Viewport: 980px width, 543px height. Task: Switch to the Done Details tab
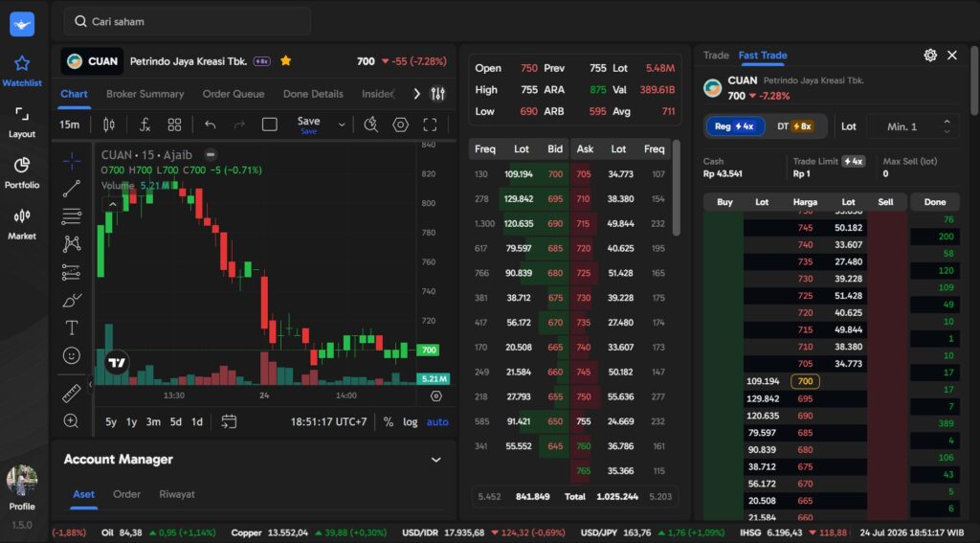[313, 94]
